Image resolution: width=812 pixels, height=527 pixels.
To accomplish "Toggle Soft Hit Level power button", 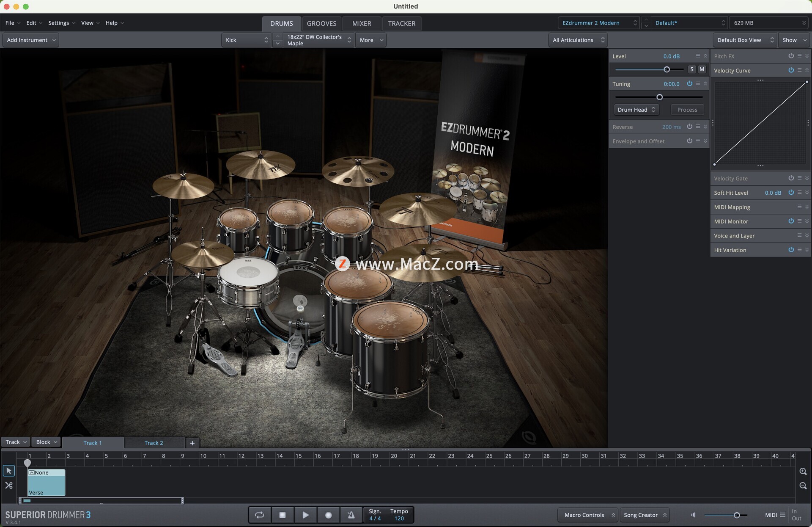I will (x=791, y=193).
